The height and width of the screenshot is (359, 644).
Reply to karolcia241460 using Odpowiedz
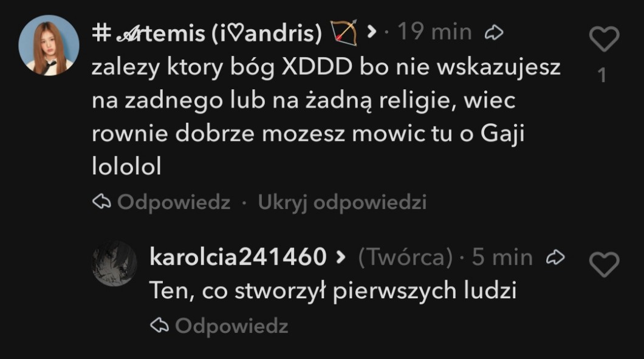click(219, 326)
